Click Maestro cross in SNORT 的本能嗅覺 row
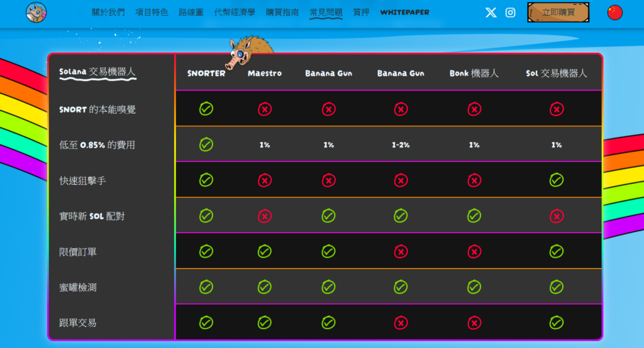This screenshot has width=644, height=348. pos(265,109)
